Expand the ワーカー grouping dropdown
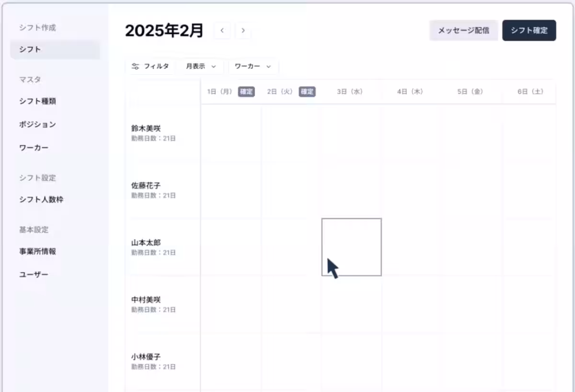 [x=253, y=67]
